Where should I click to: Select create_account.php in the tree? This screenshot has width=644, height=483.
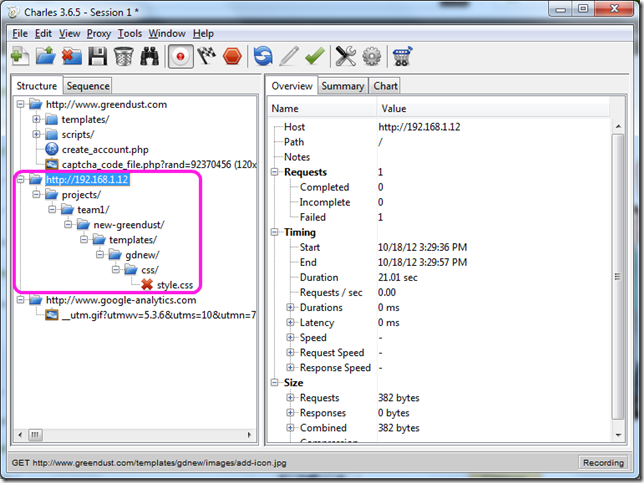[105, 150]
